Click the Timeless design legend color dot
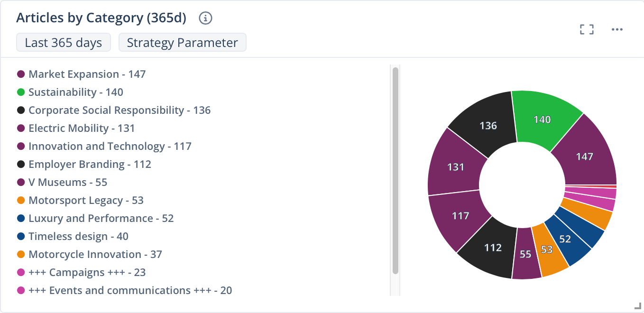 click(21, 236)
